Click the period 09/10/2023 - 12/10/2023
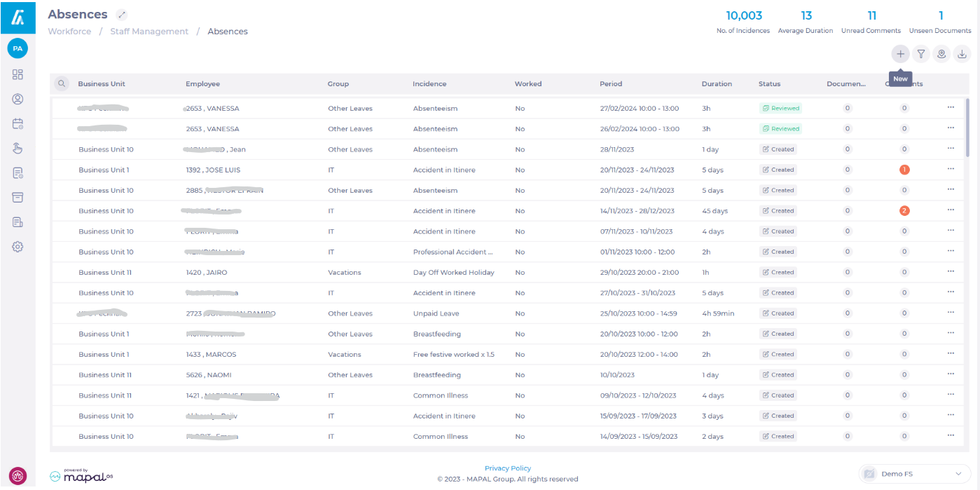Image resolution: width=980 pixels, height=490 pixels. pyautogui.click(x=638, y=395)
